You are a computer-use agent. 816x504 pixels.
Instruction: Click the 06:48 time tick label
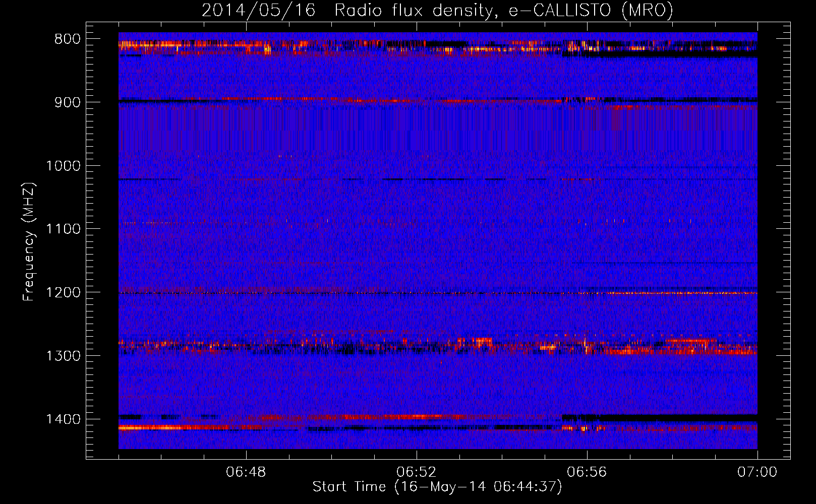tap(246, 472)
